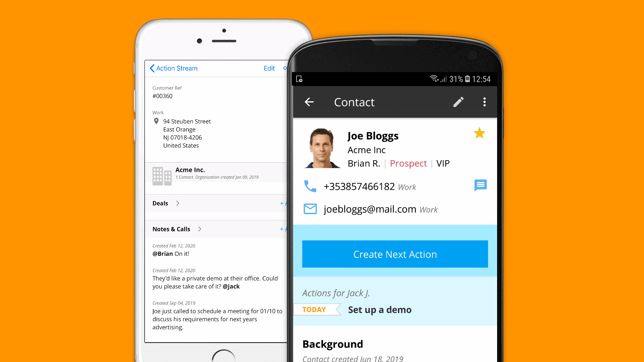Tap the TODAY badge on Set up a demo
This screenshot has width=644, height=362.
point(315,309)
